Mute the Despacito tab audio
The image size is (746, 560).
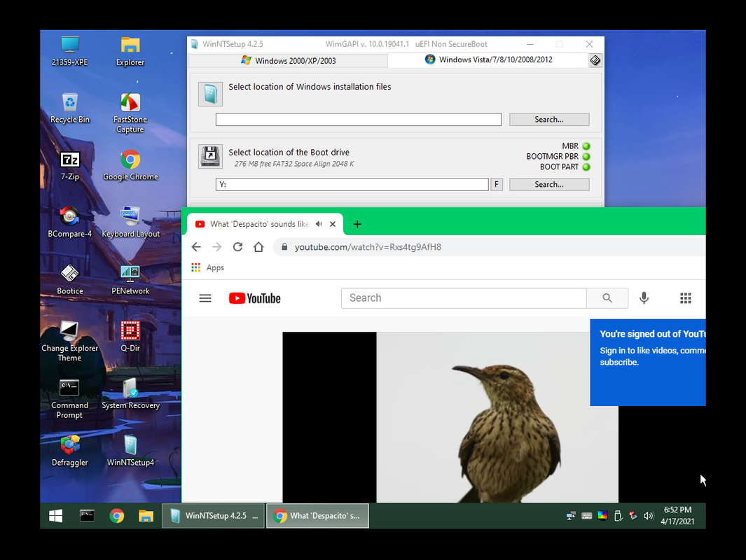[x=319, y=224]
